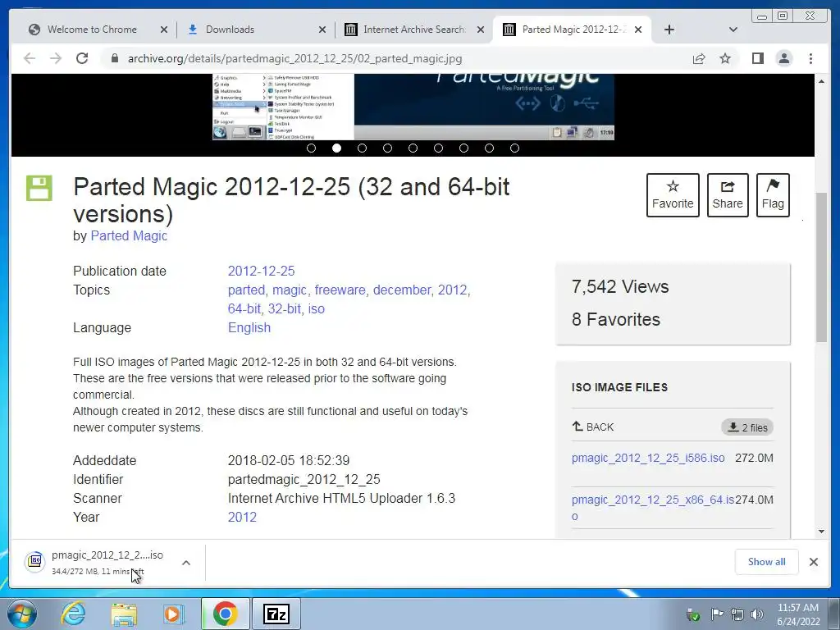Download all via 2 files button
The width and height of the screenshot is (840, 630).
click(x=747, y=427)
